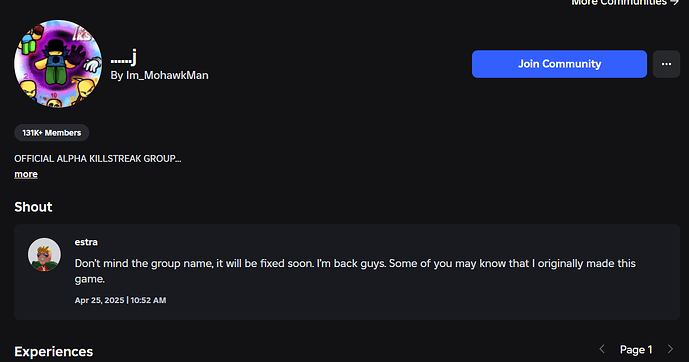Open owner profile Im_MohawkMan
Screen dimensions: 689x362
(167, 76)
